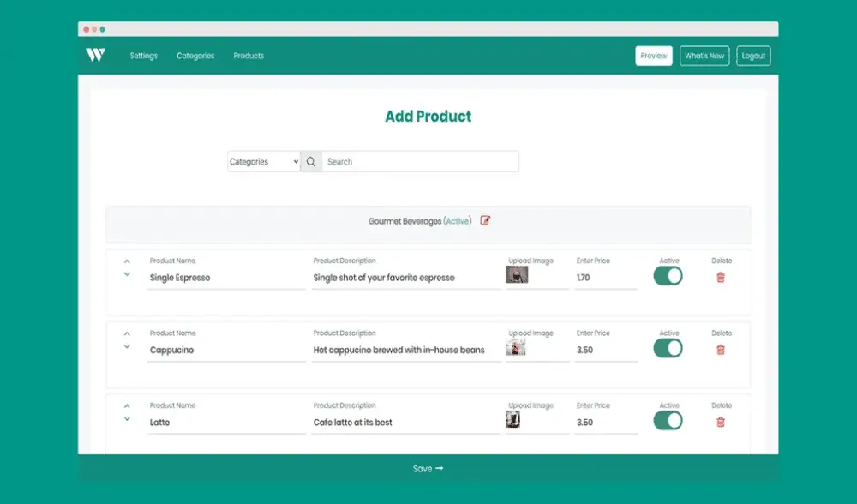Turn off the Latte active switch
Viewport: 857px width, 504px height.
click(668, 420)
